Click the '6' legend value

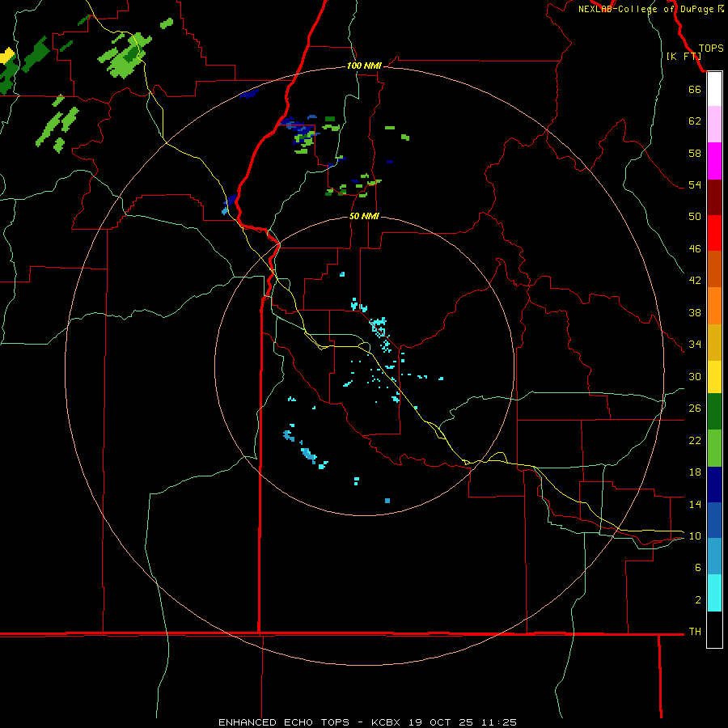697,568
